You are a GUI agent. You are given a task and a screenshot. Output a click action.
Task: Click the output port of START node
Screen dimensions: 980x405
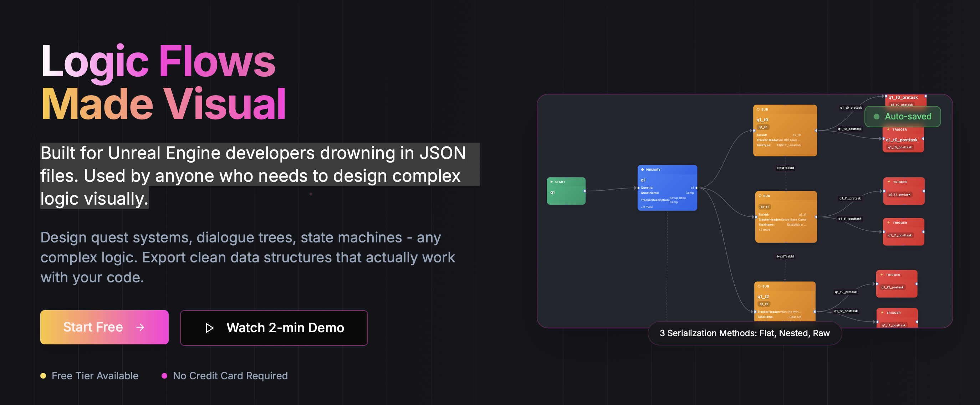[585, 191]
